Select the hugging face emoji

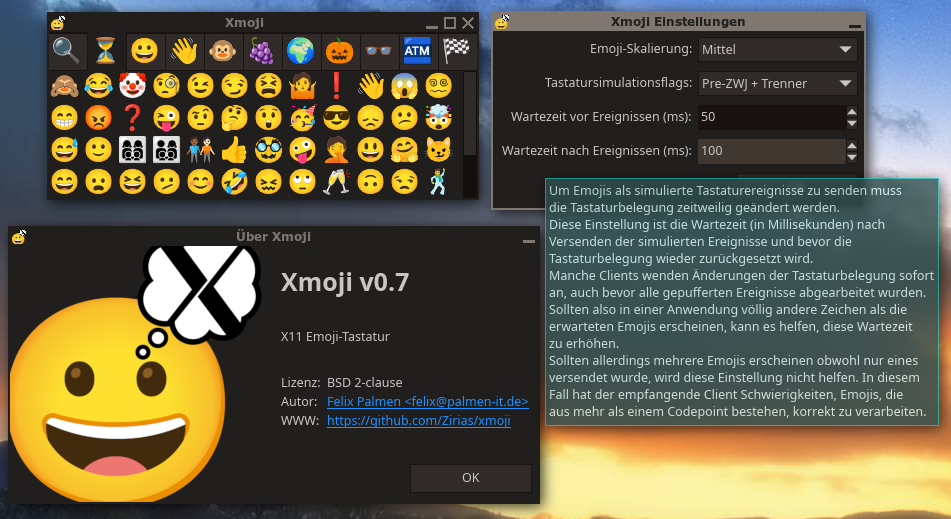point(405,149)
